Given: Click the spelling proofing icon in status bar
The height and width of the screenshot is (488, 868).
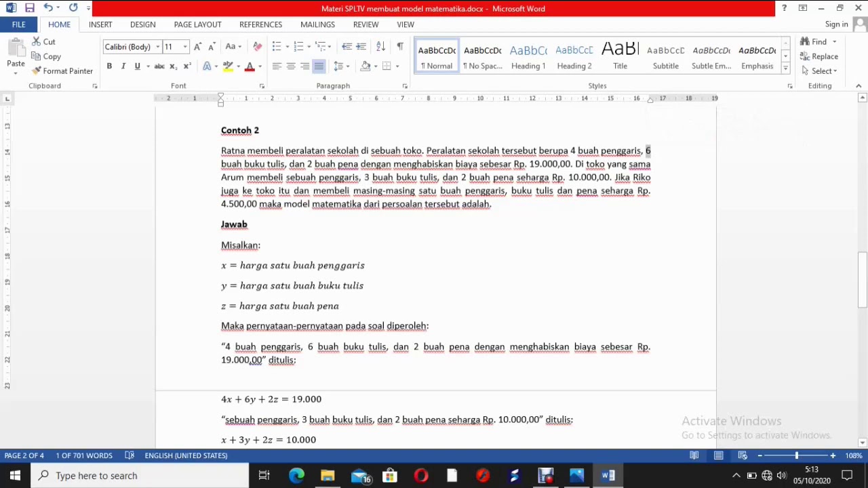Looking at the screenshot, I should pyautogui.click(x=130, y=455).
